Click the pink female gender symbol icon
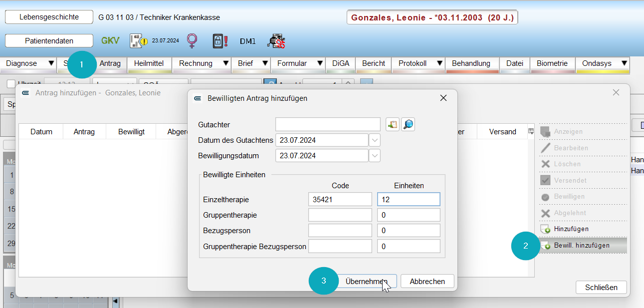Image resolution: width=644 pixels, height=308 pixels. [x=191, y=41]
